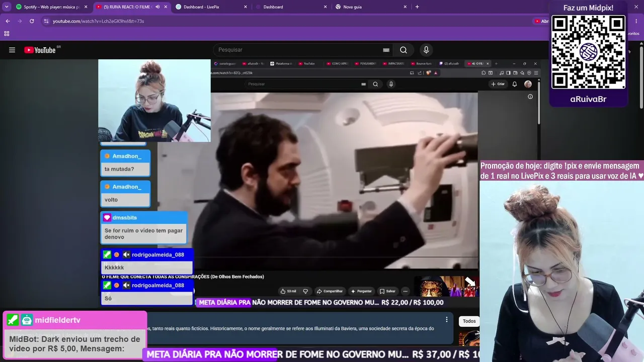Screen dimensions: 644x362
Task: Click the search magnifier in streamed YouTube
Action: (x=375, y=84)
